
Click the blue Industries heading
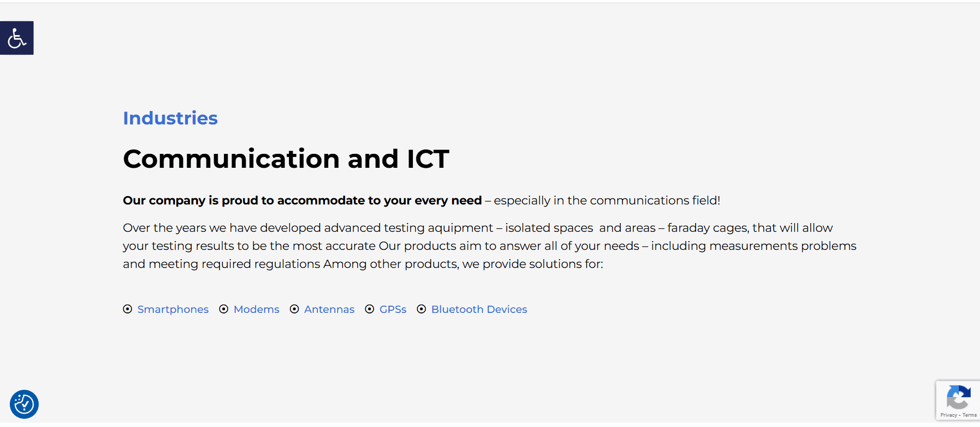pyautogui.click(x=170, y=118)
